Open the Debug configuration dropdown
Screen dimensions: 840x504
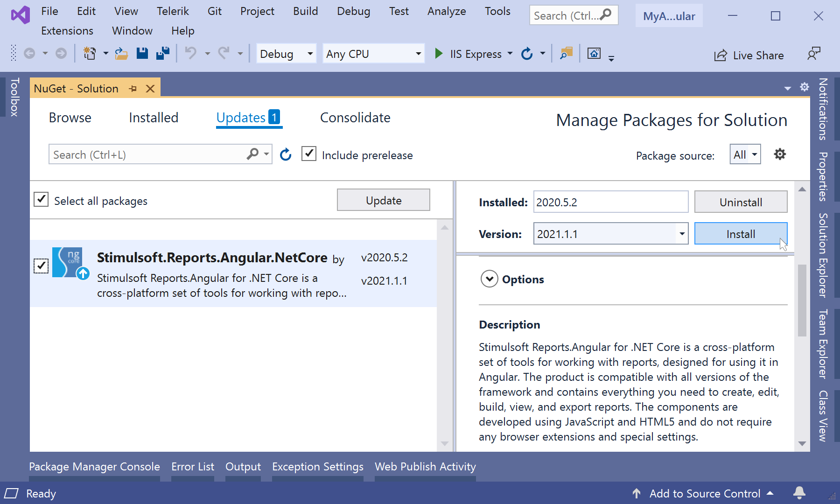coord(309,54)
